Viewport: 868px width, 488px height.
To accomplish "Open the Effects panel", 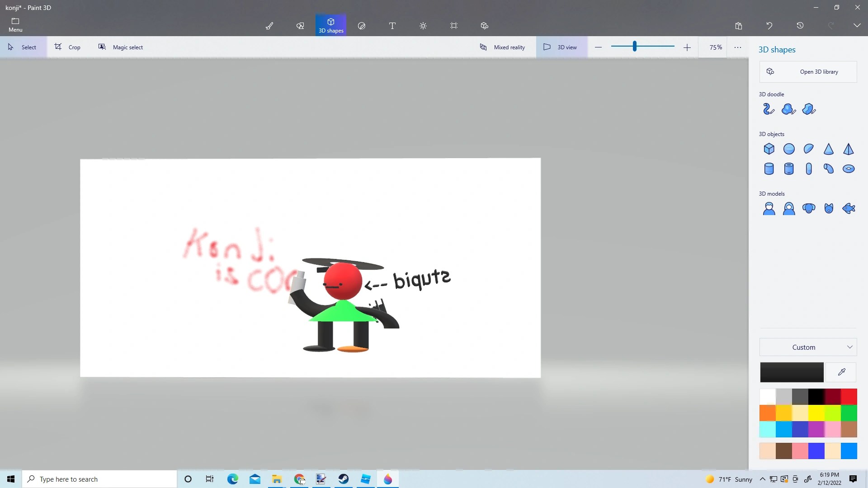I will pyautogui.click(x=423, y=26).
